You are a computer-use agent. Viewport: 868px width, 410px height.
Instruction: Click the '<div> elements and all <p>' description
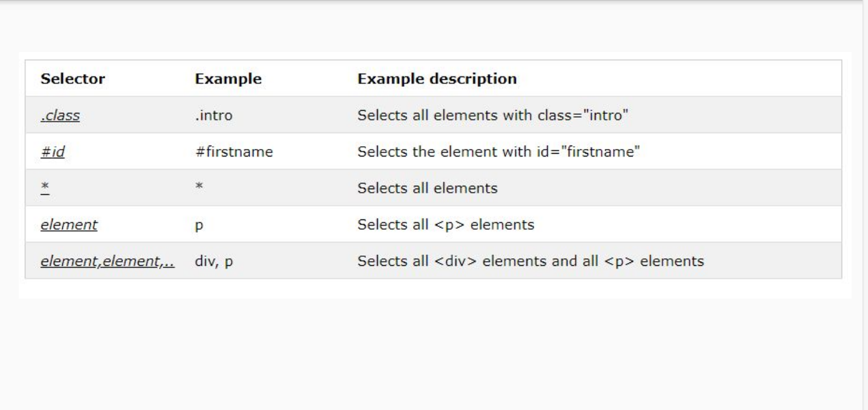pyautogui.click(x=531, y=260)
